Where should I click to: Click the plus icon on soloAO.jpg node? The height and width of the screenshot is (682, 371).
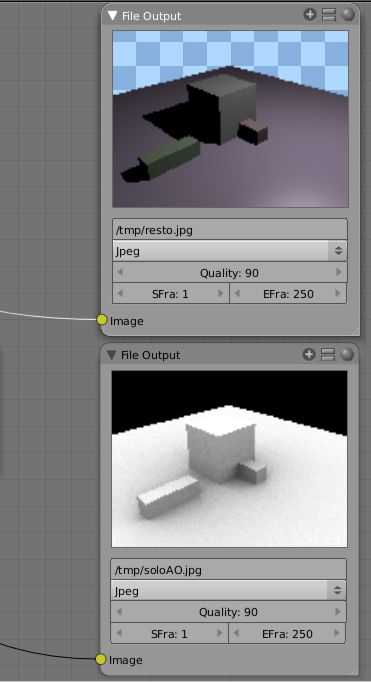(309, 354)
